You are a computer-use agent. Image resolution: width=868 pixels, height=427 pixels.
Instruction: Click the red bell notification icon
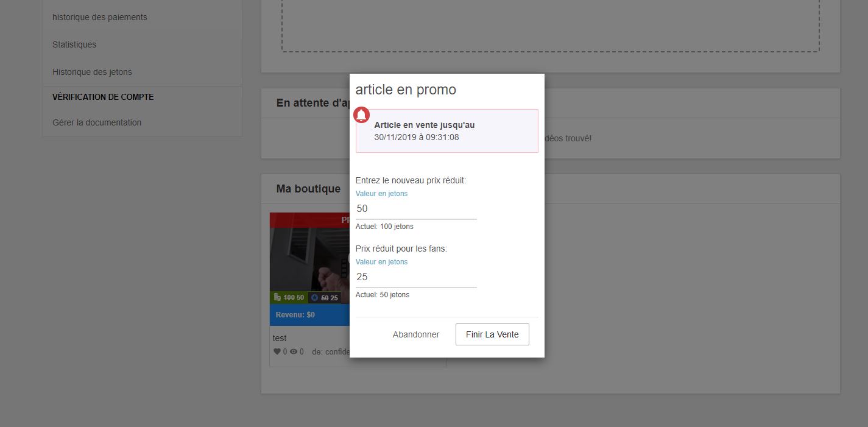(x=361, y=115)
